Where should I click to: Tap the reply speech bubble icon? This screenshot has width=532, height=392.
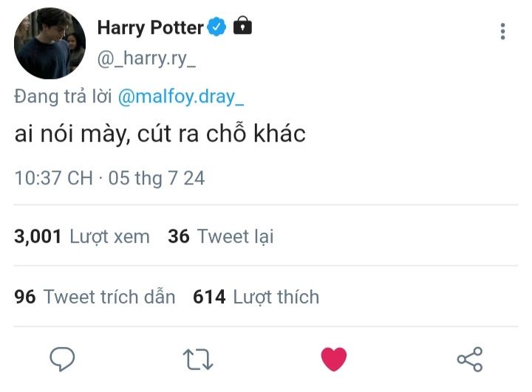62,359
